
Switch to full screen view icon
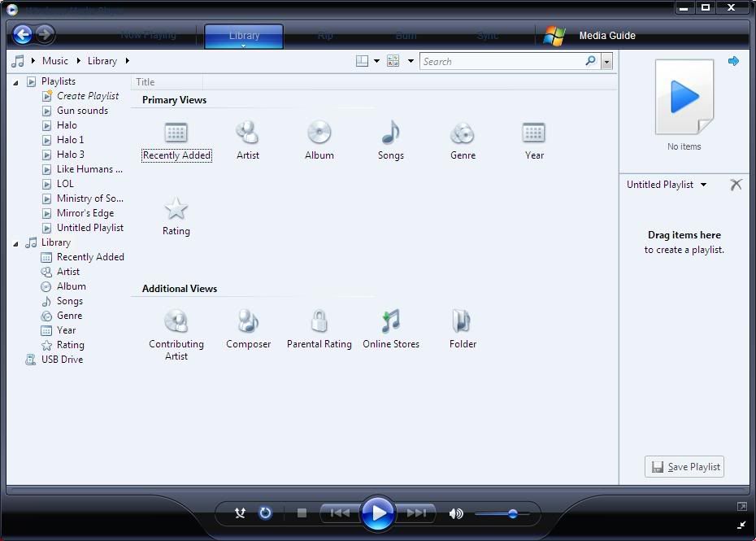pos(741,506)
